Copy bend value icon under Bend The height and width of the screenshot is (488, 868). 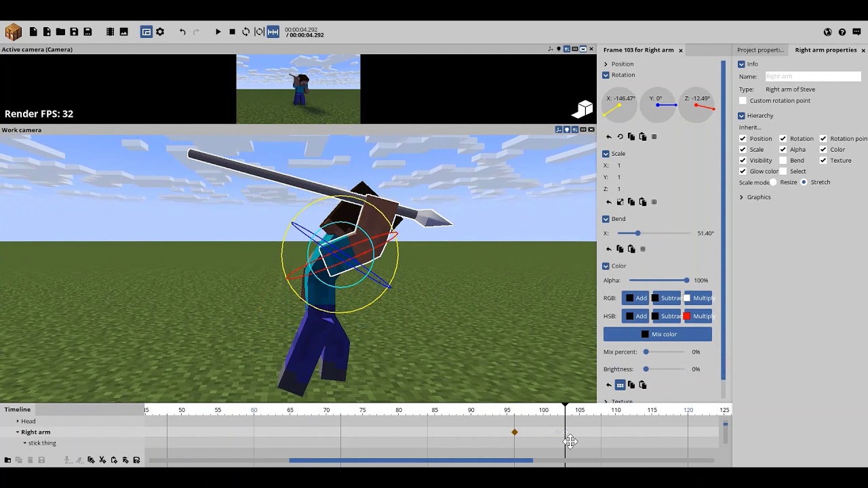[x=620, y=249]
